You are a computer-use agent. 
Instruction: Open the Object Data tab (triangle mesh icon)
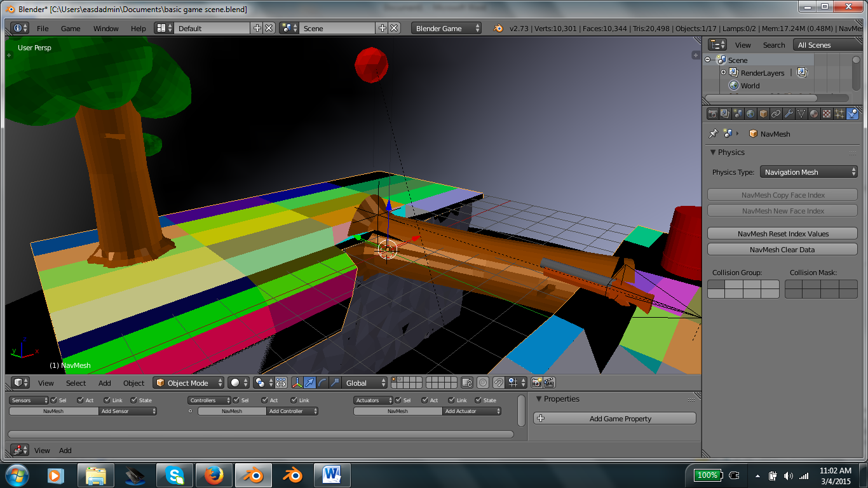(801, 114)
